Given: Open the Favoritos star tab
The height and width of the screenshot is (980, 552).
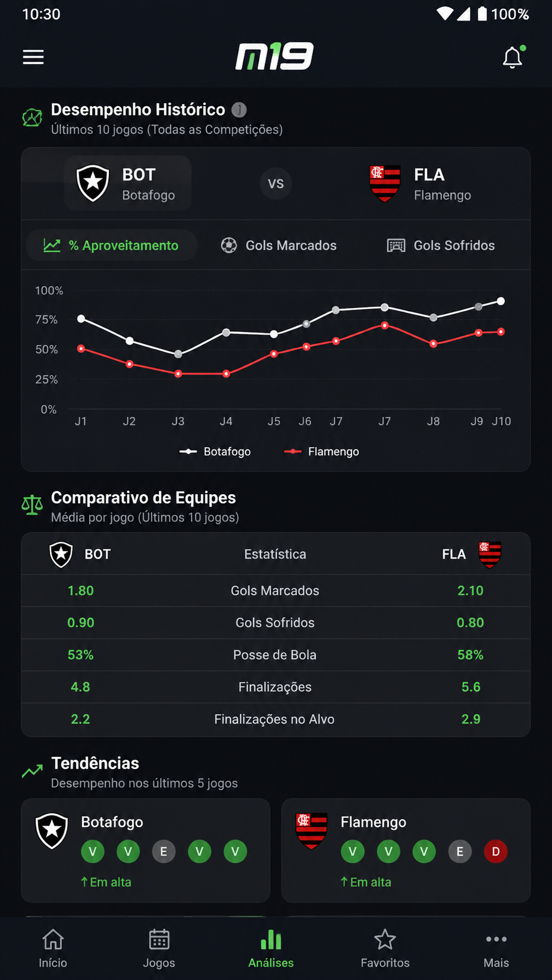Looking at the screenshot, I should pyautogui.click(x=385, y=948).
